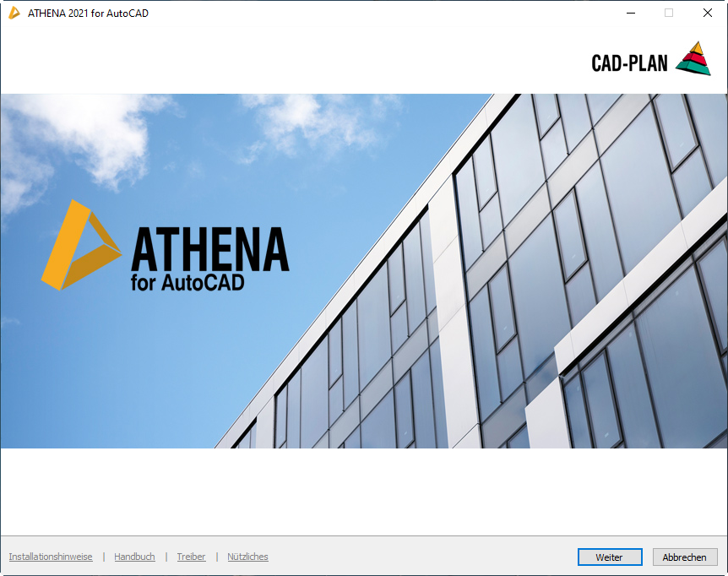Screen dimensions: 728x576
Task: Minimize the ATHENA installer window
Action: click(630, 13)
